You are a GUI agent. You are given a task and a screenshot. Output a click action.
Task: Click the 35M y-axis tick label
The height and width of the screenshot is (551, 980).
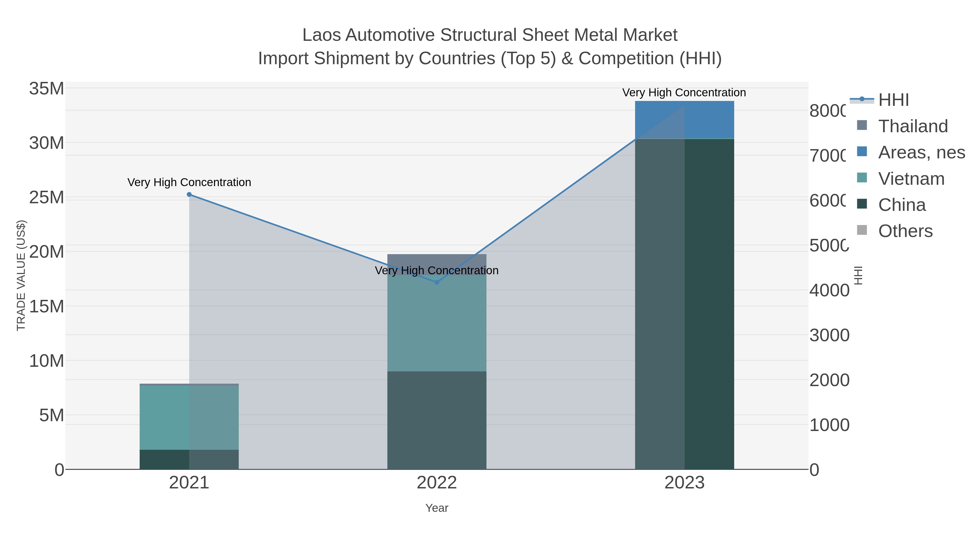[47, 89]
